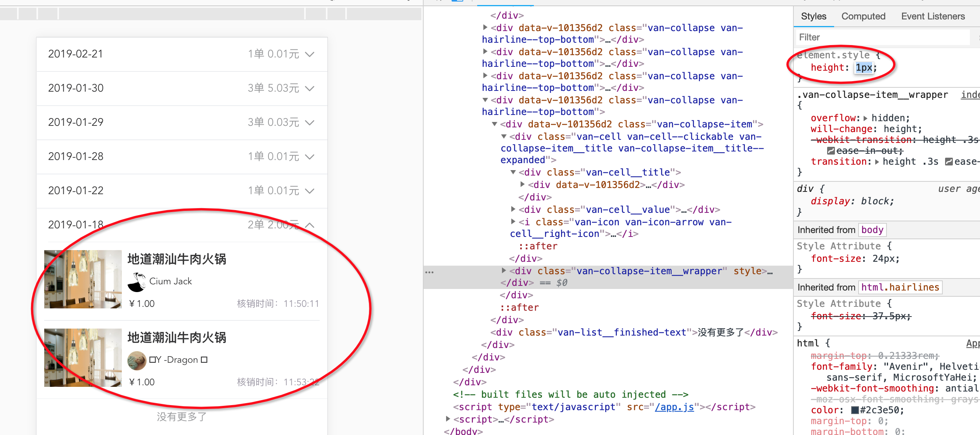
Task: Expand the transition property triangle
Action: coord(877,162)
